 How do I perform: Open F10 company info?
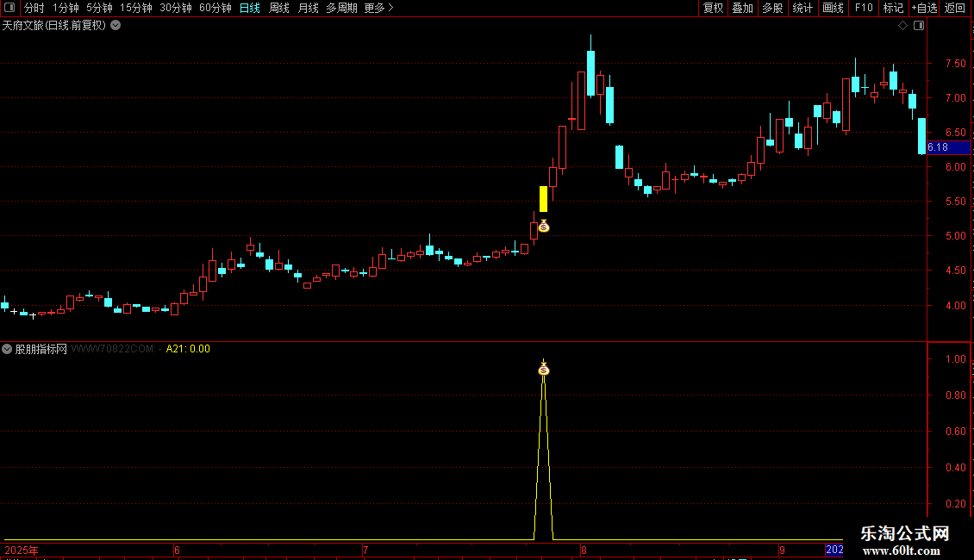864,8
